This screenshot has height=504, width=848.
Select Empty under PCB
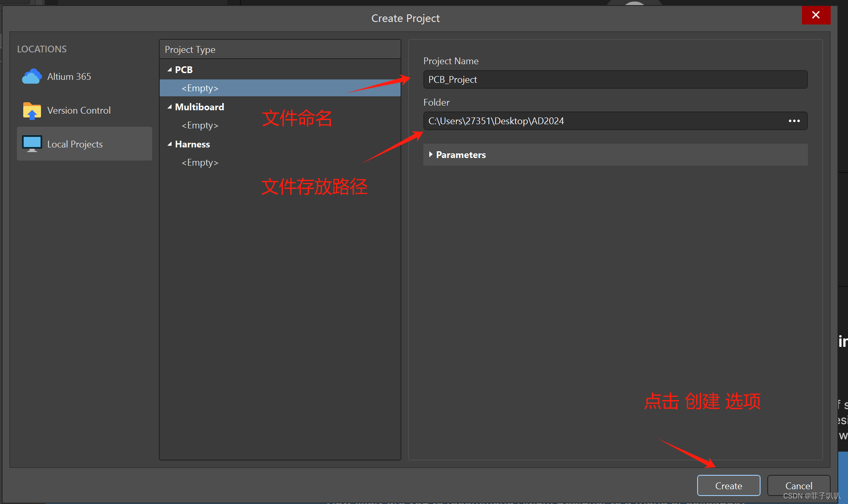200,88
